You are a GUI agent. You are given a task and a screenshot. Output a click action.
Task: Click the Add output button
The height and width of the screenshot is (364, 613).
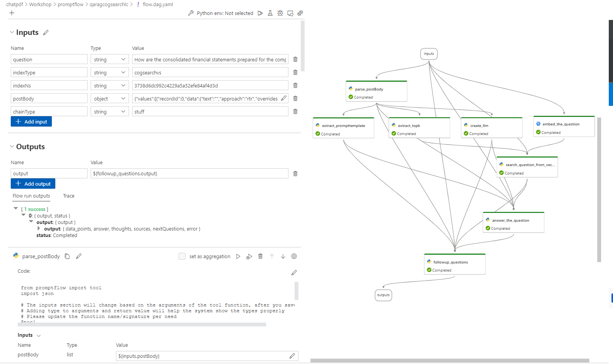point(33,184)
